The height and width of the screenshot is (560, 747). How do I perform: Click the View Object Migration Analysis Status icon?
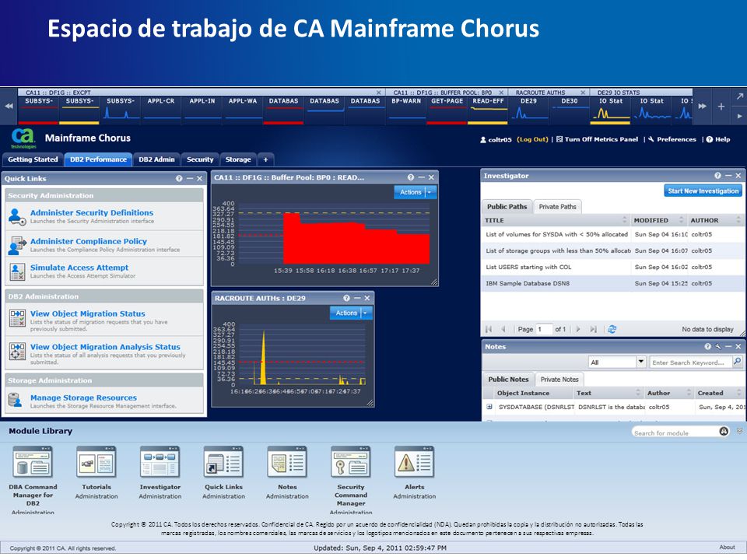(x=17, y=351)
